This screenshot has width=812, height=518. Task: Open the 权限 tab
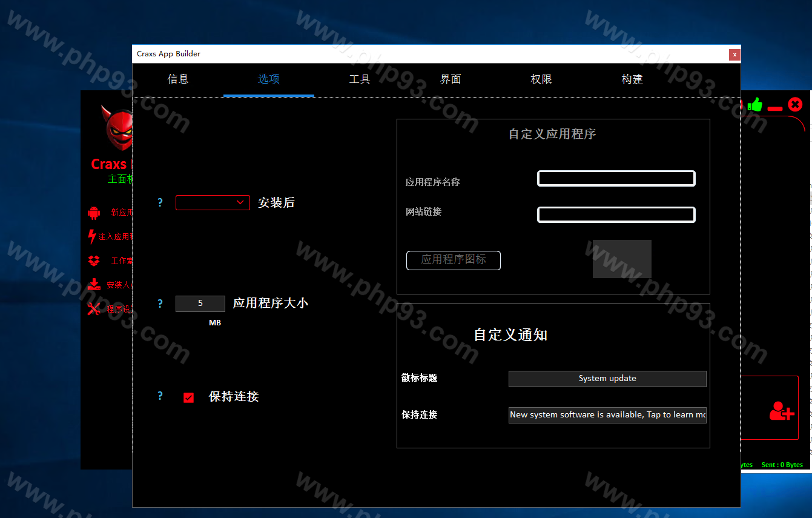(541, 79)
